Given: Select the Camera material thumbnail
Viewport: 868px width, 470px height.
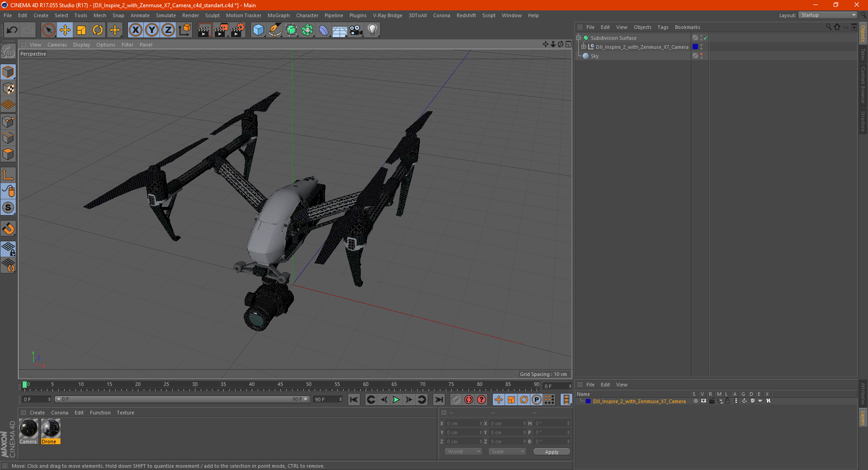Looking at the screenshot, I should pyautogui.click(x=28, y=428).
